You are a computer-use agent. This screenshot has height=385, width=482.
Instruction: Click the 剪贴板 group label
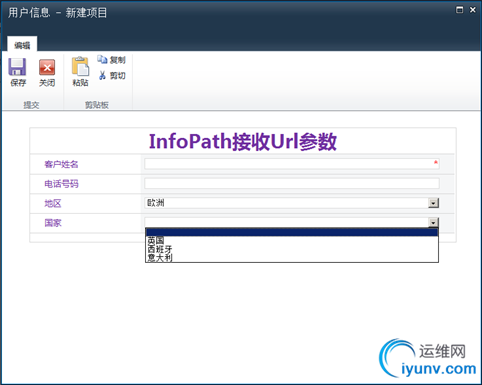(x=97, y=105)
